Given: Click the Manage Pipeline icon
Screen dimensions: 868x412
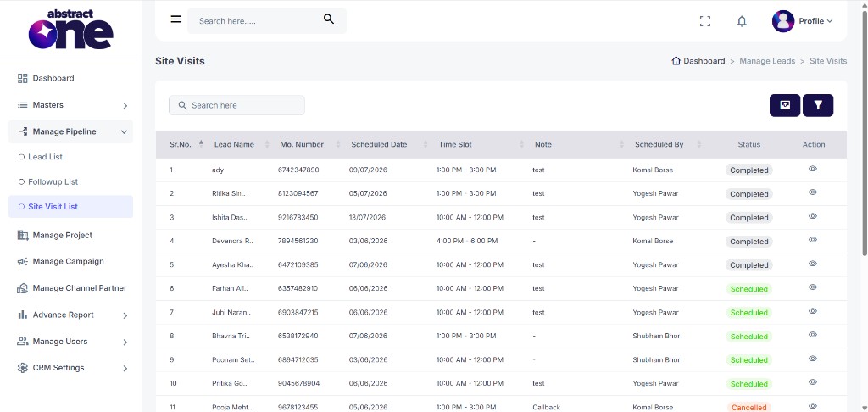Looking at the screenshot, I should pos(22,131).
